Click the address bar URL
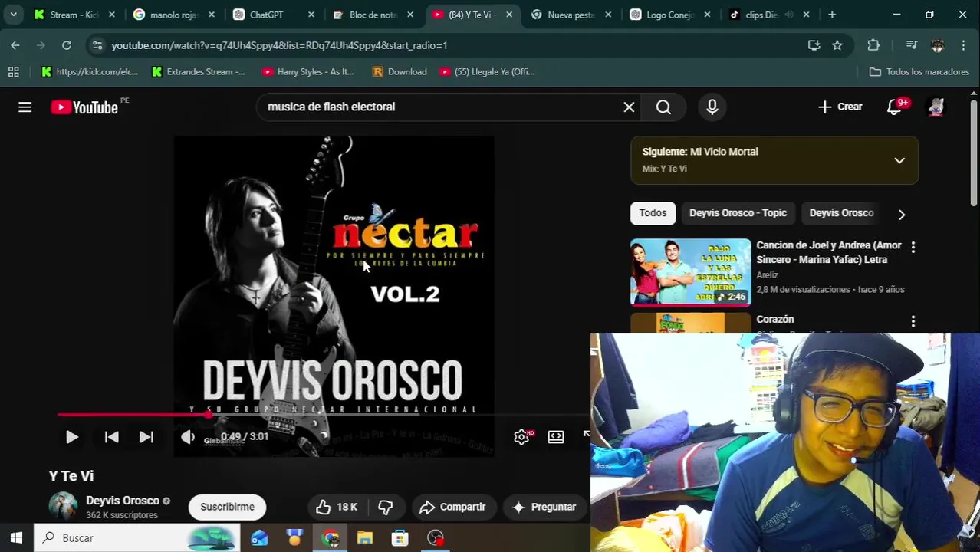980x552 pixels. (x=279, y=45)
